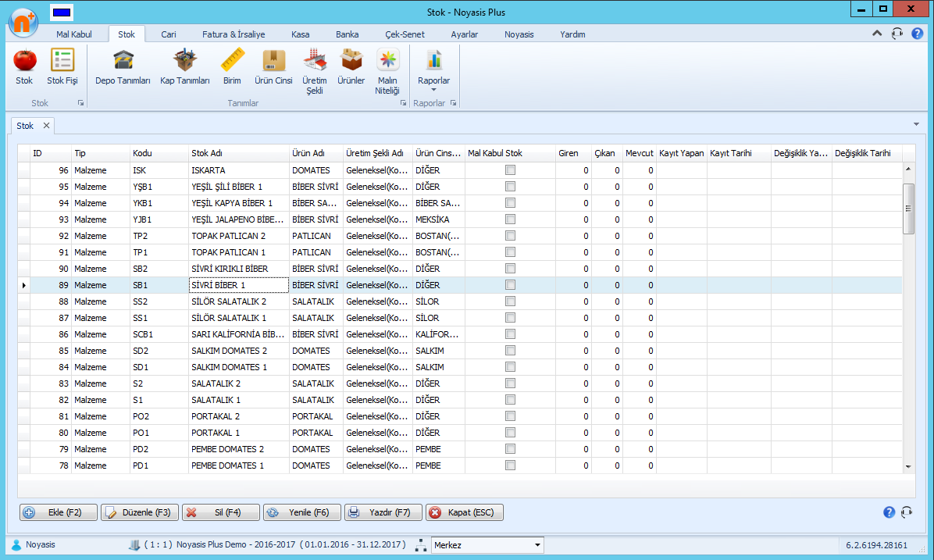Click the grid scrollbar down arrow

tap(908, 466)
